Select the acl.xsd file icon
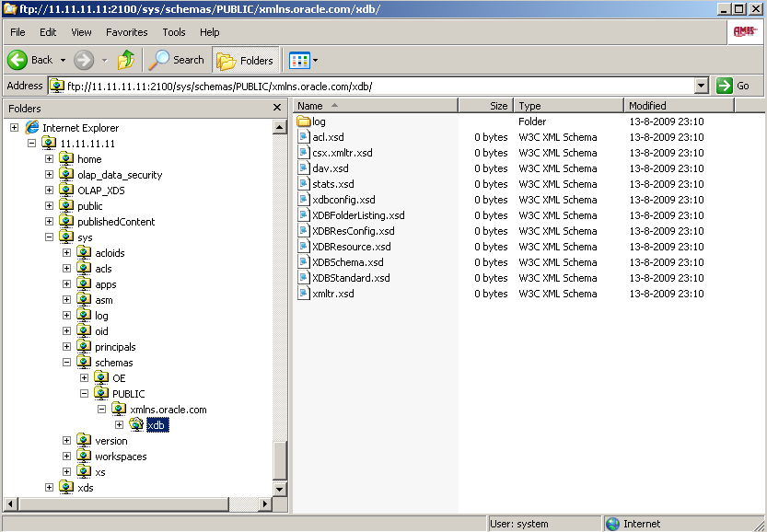The image size is (767, 532). click(x=304, y=137)
